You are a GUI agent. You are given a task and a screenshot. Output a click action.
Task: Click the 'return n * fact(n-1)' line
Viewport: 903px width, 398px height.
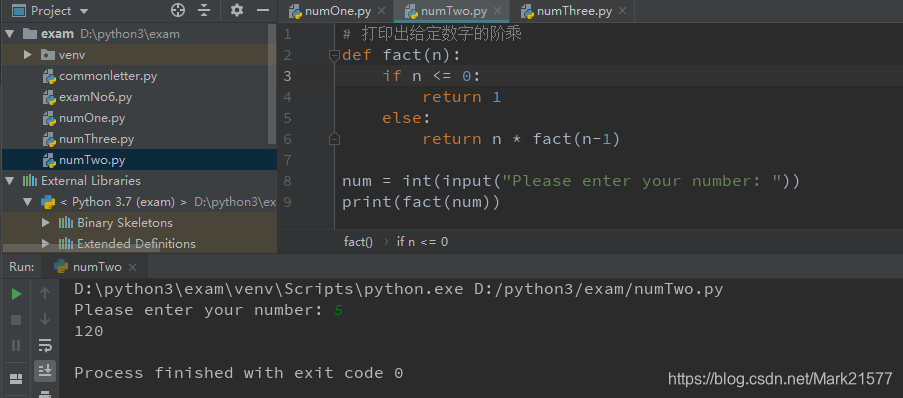coord(521,139)
